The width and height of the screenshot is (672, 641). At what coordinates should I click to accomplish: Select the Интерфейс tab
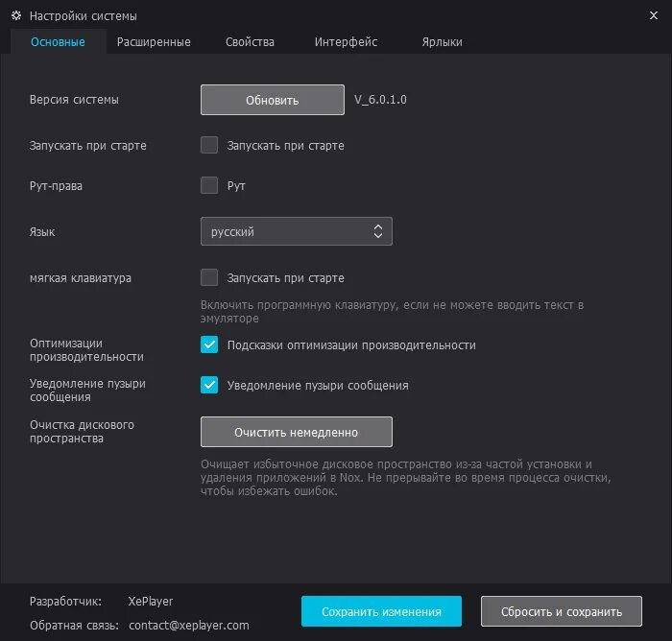(346, 42)
